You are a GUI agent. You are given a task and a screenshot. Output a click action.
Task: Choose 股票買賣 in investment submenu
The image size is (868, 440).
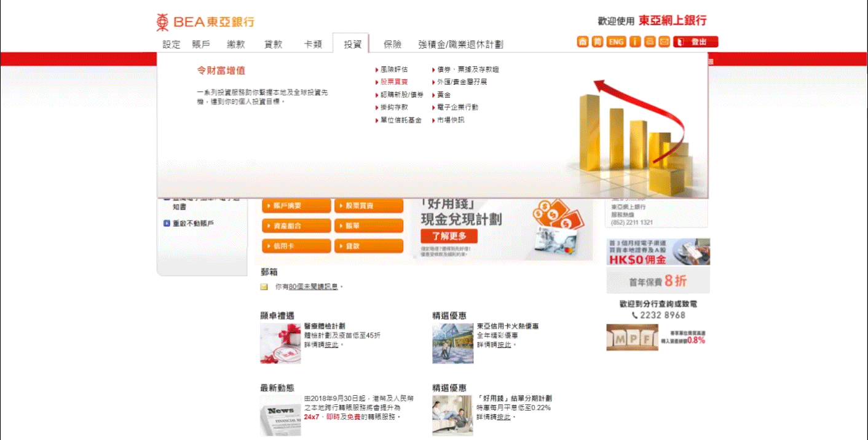[394, 82]
